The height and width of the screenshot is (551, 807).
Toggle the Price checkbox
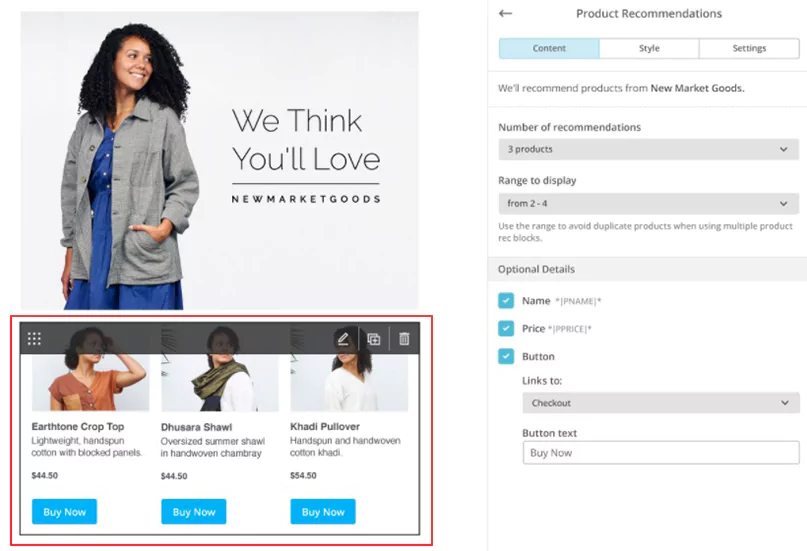(x=506, y=328)
